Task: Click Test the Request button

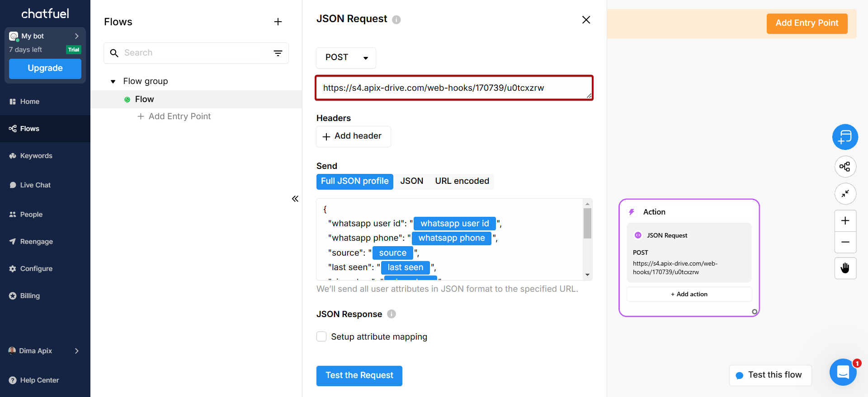Action: coord(359,376)
